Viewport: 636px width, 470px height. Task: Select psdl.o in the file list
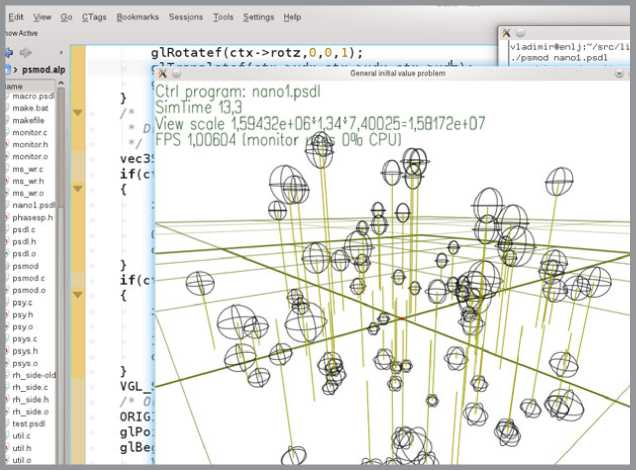24,254
